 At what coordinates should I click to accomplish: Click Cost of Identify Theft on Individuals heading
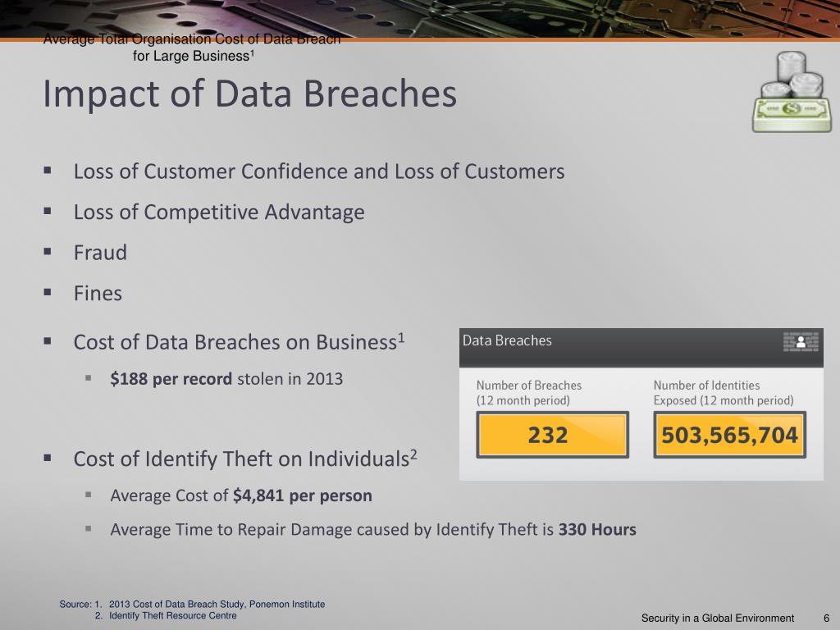click(245, 459)
